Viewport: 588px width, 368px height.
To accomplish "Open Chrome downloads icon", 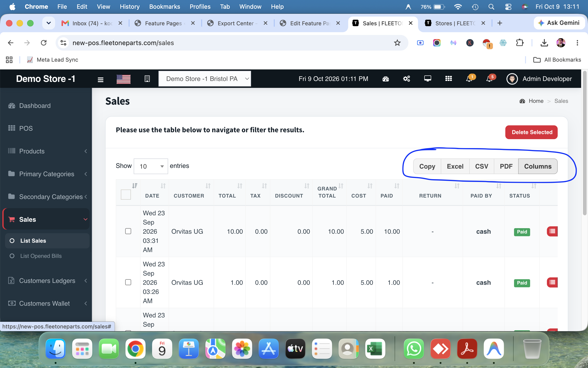I will click(544, 43).
